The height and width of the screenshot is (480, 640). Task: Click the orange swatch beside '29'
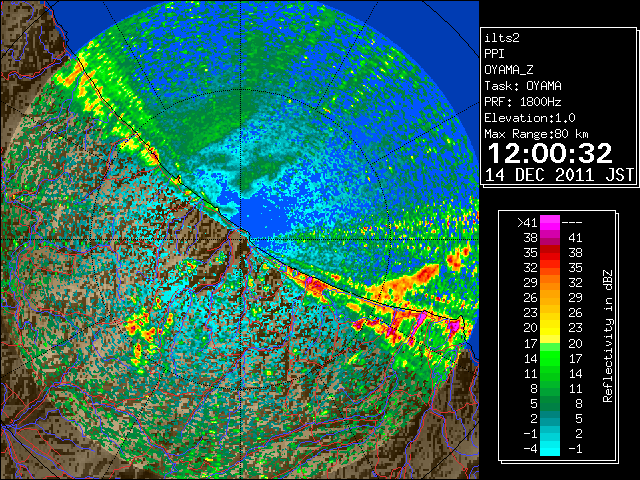point(550,282)
